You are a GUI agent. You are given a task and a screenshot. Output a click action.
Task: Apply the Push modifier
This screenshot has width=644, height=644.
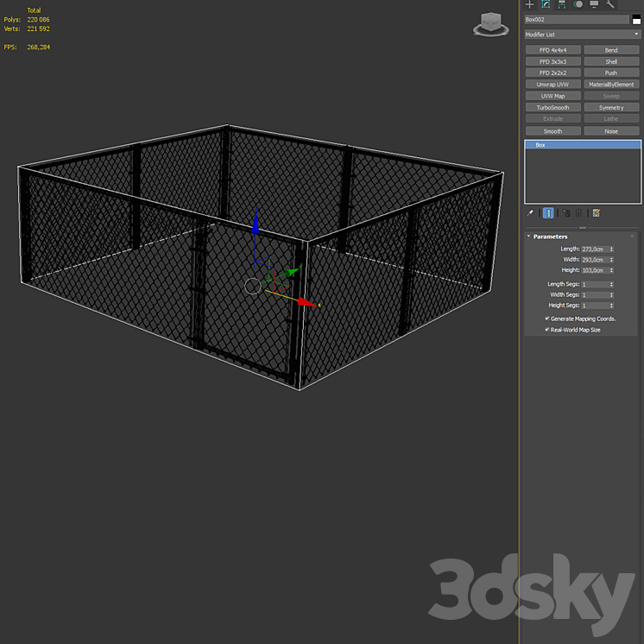tap(611, 73)
